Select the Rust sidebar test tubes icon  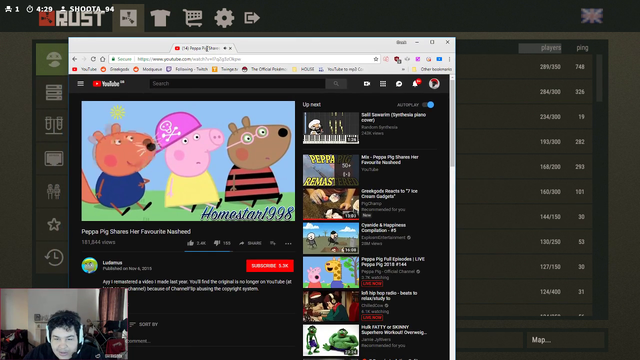[x=53, y=125]
